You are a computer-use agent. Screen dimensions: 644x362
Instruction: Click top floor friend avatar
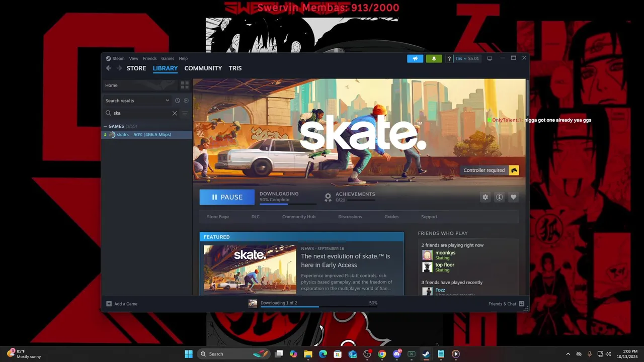click(427, 267)
